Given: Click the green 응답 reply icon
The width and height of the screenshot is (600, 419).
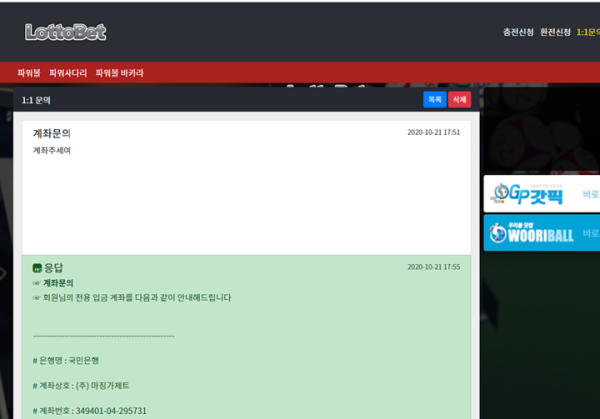Looking at the screenshot, I should [37, 268].
